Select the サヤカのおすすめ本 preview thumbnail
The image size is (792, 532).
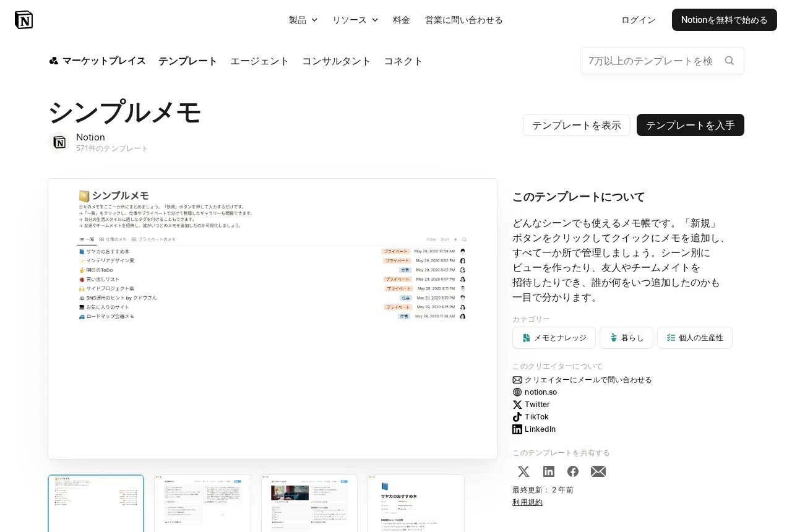tap(416, 504)
